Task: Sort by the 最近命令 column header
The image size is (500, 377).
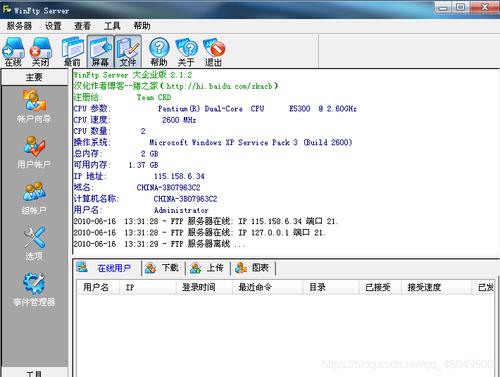Action: [x=268, y=287]
